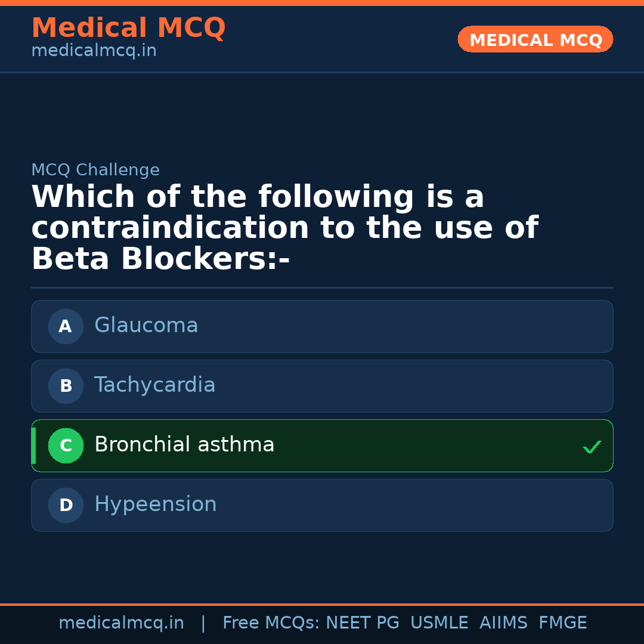644x644 pixels.
Task: Open the medicalmcq.in link in the footer
Action: [x=121, y=623]
